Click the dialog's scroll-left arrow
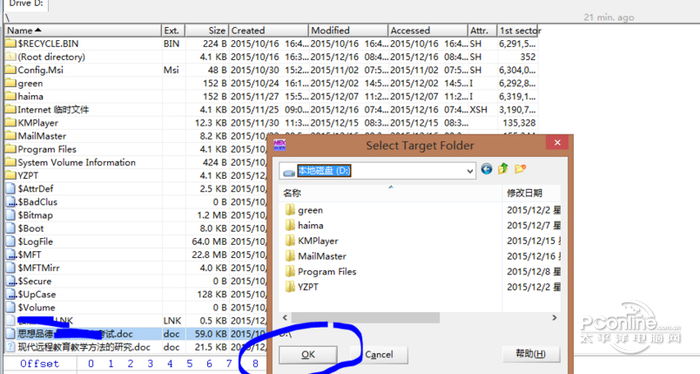 click(285, 318)
